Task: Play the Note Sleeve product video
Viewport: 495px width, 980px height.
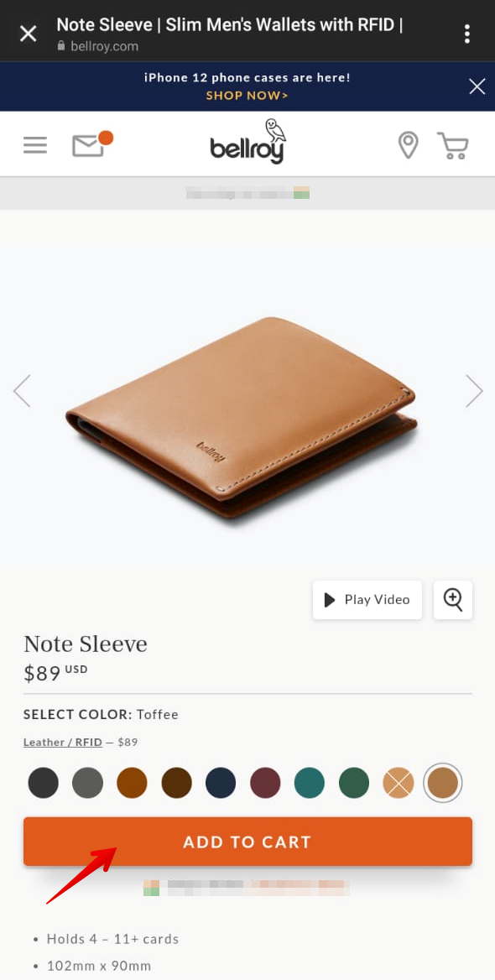Action: [367, 600]
